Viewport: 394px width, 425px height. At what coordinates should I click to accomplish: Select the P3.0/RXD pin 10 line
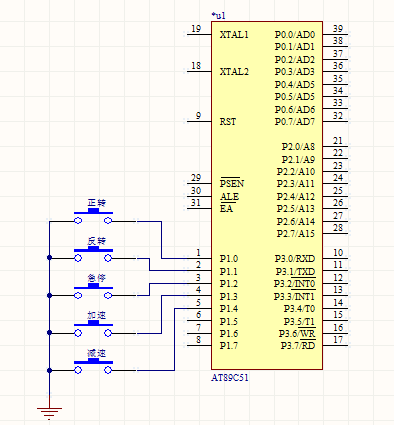point(335,258)
